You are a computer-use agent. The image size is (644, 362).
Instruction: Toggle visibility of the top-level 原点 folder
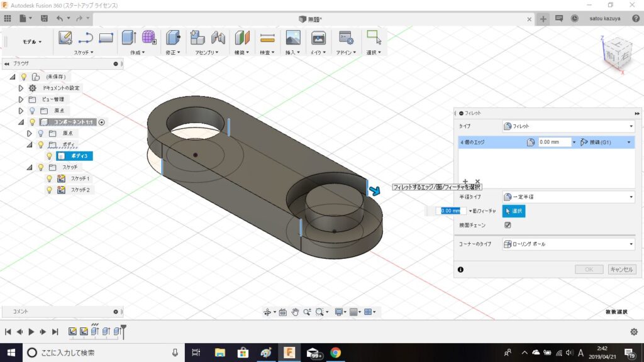[32, 111]
